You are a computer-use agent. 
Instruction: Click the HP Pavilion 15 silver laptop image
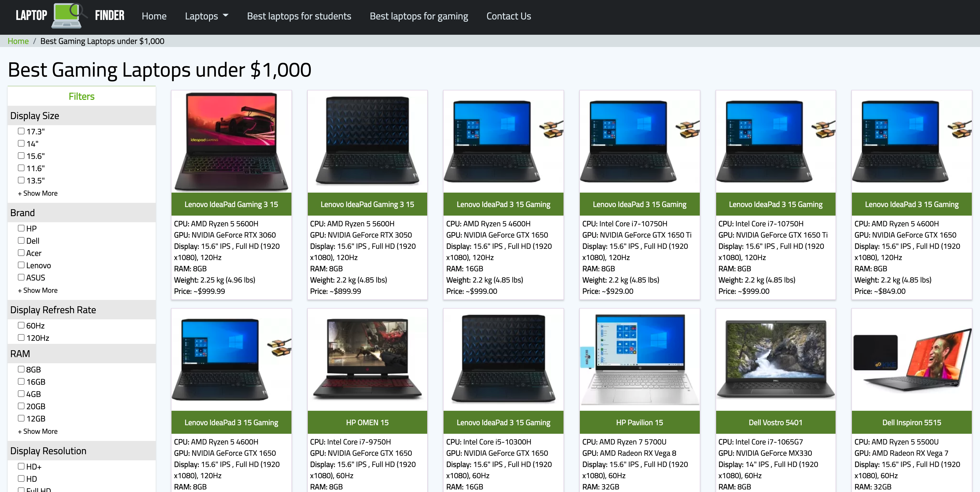(639, 359)
